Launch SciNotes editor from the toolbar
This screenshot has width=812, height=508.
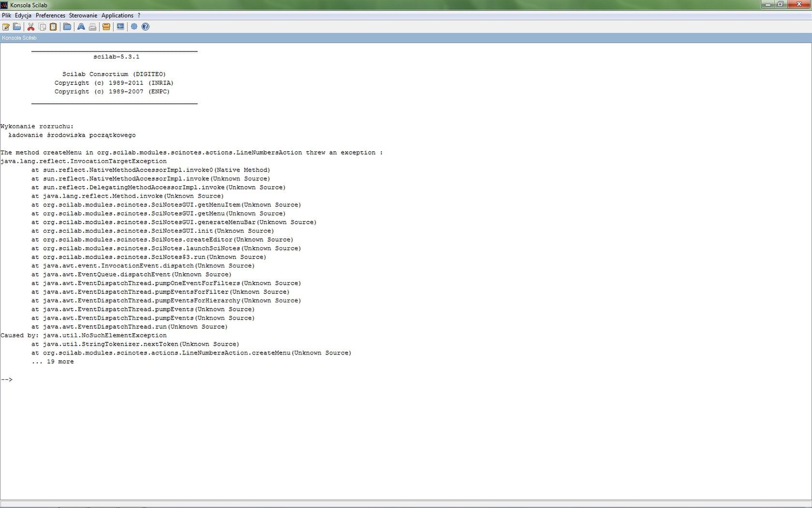(6, 27)
